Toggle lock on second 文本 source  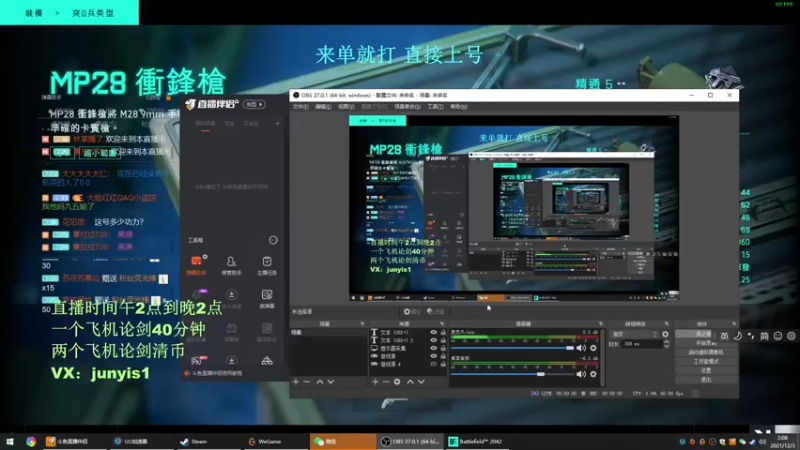click(443, 340)
